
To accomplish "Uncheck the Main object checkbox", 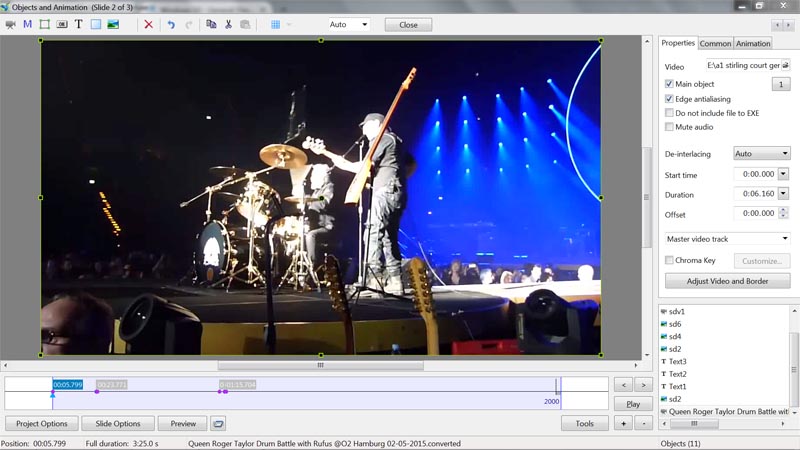I will click(669, 84).
